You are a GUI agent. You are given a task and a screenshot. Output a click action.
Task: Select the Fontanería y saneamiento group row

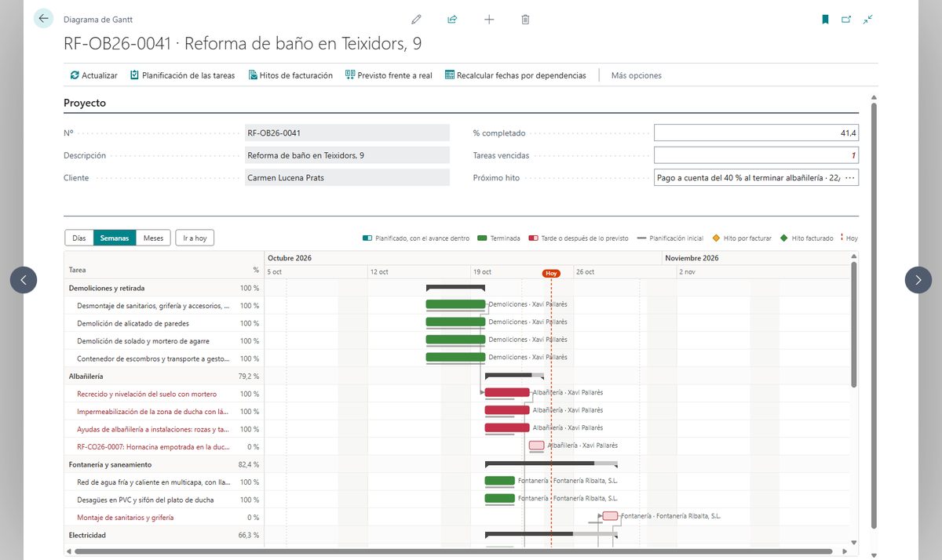tap(163, 464)
